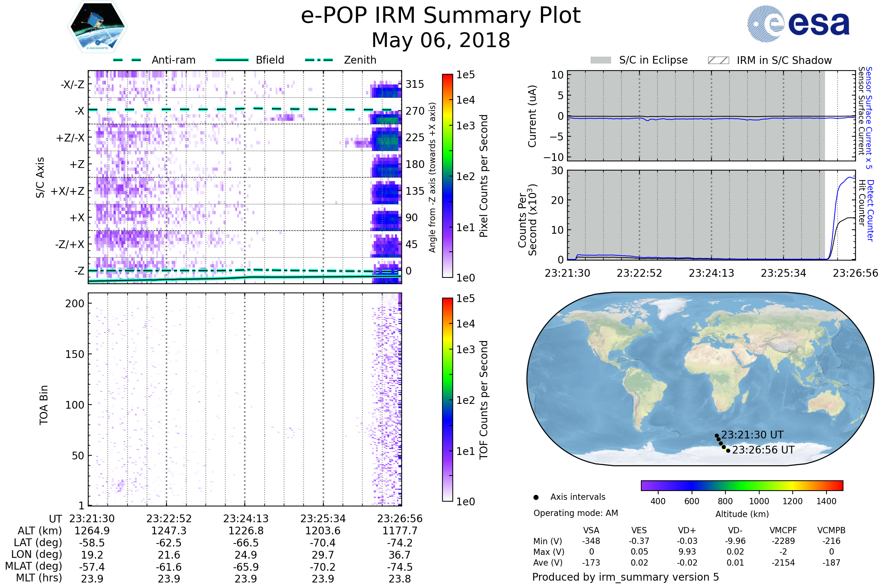Click the VSA column header in voltage table
This screenshot has height=588, width=882.
click(591, 530)
